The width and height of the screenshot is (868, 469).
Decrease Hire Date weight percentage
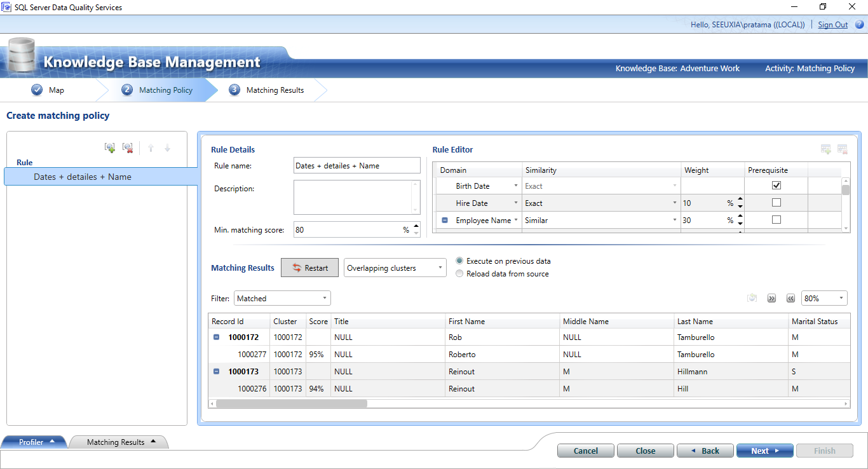pyautogui.click(x=740, y=207)
